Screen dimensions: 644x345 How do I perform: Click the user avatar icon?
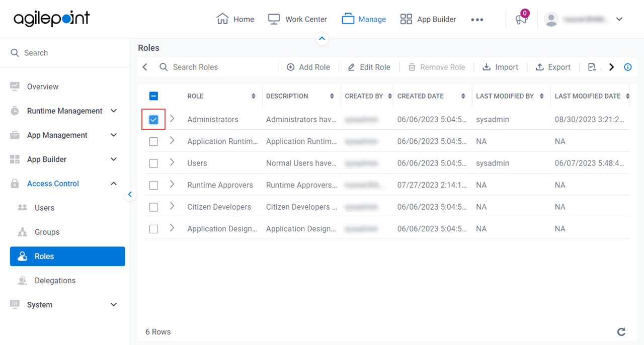coord(551,19)
